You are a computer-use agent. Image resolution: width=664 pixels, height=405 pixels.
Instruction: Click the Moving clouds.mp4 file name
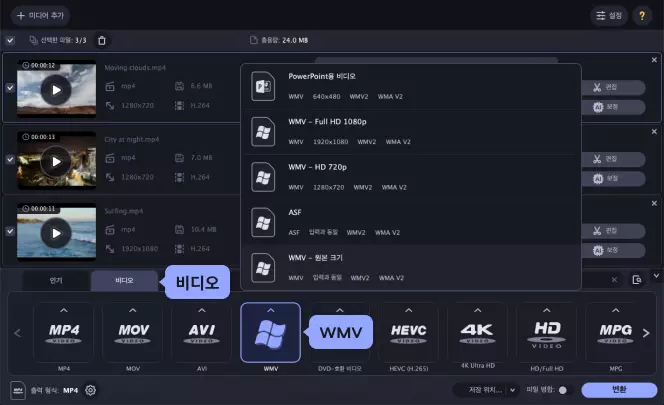[x=135, y=68]
